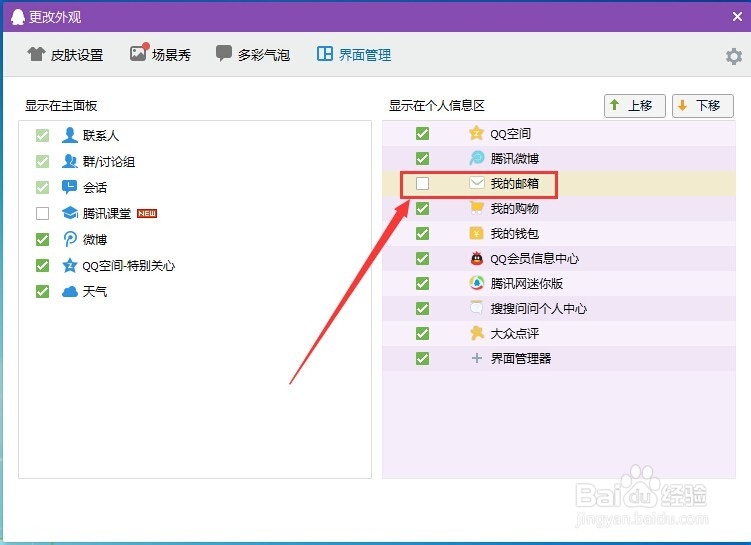Uncheck the 搜搜问问个人中心 checkbox
This screenshot has height=545, width=751.
pos(422,308)
